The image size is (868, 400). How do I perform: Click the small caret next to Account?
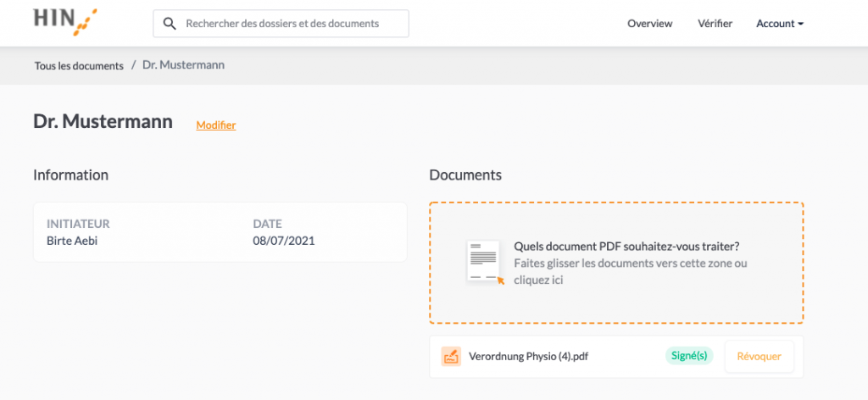(x=800, y=25)
